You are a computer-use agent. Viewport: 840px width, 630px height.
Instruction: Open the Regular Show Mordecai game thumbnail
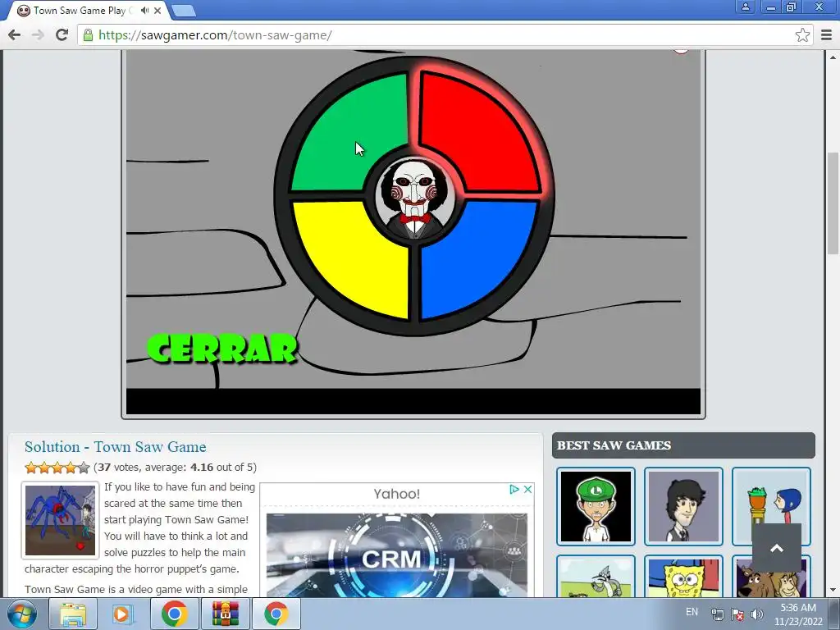tap(596, 577)
